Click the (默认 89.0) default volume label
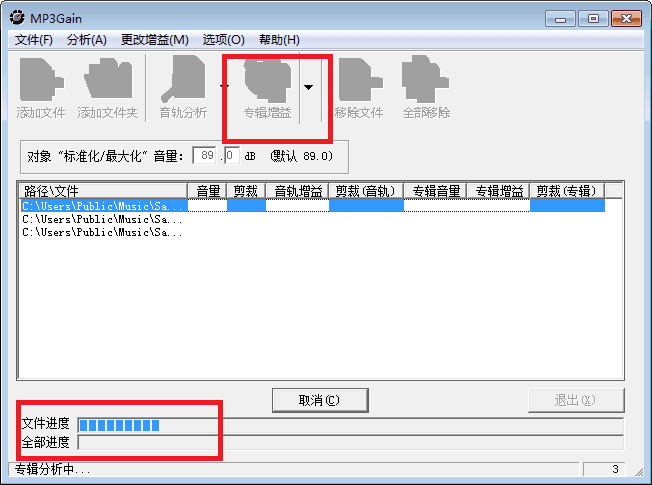Image resolution: width=652 pixels, height=485 pixels. click(x=301, y=156)
